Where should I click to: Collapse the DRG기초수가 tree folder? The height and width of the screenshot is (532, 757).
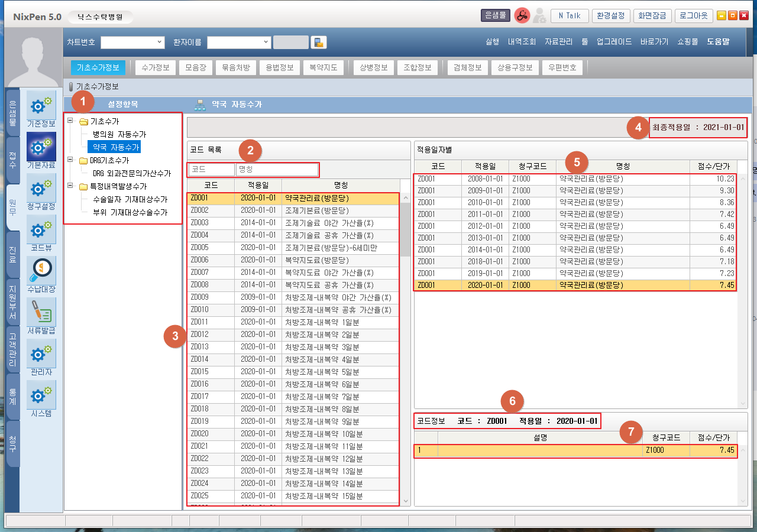coord(71,160)
